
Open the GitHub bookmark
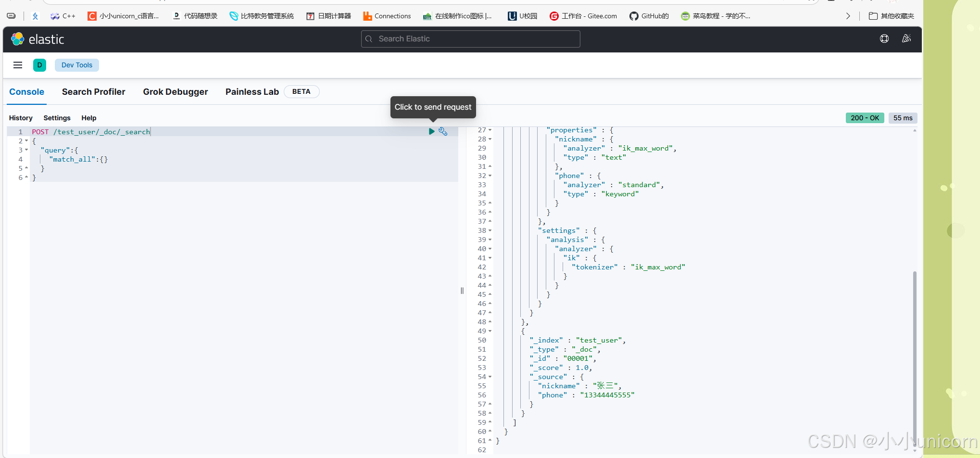[649, 16]
